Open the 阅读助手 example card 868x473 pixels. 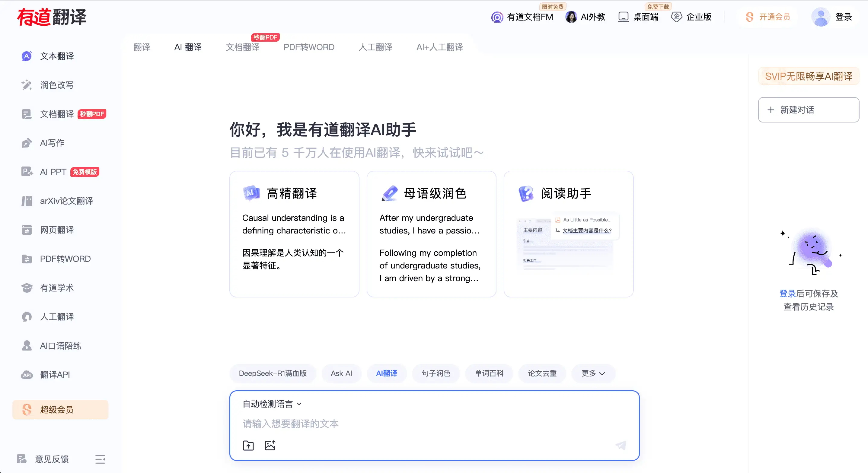568,234
